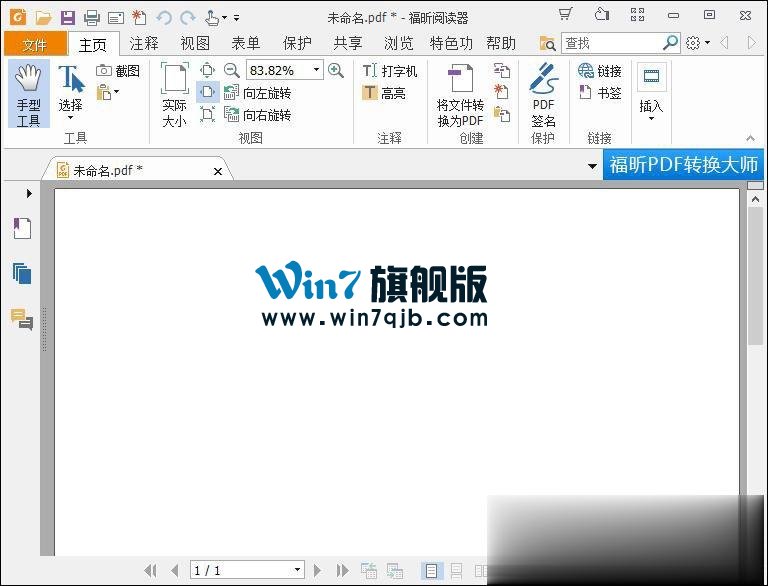
Task: Activate the Typewriter tool (打字机)
Action: click(390, 71)
